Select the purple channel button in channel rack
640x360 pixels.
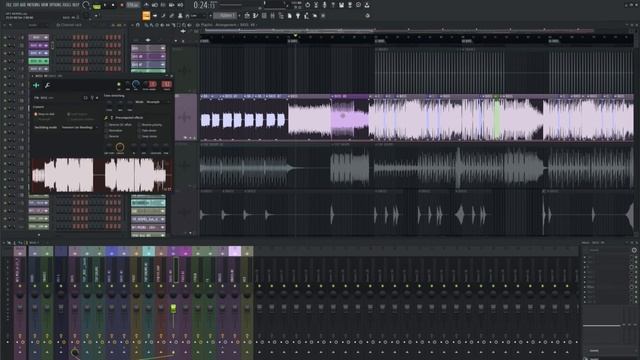[x=38, y=45]
